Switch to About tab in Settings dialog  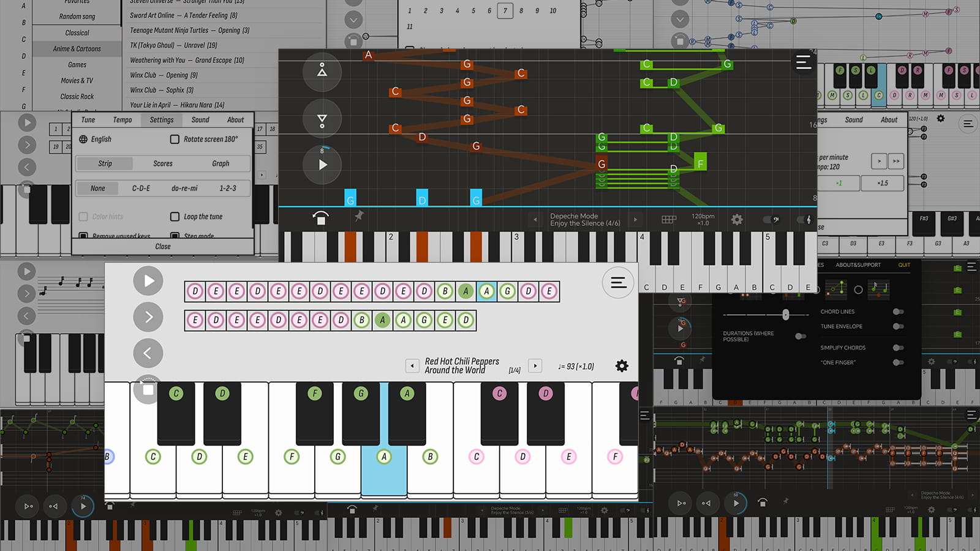coord(236,120)
